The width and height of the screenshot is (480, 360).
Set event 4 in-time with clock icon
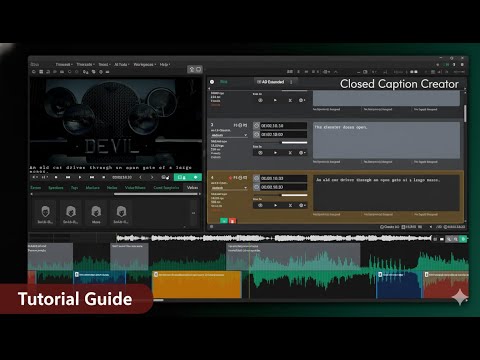tap(256, 178)
